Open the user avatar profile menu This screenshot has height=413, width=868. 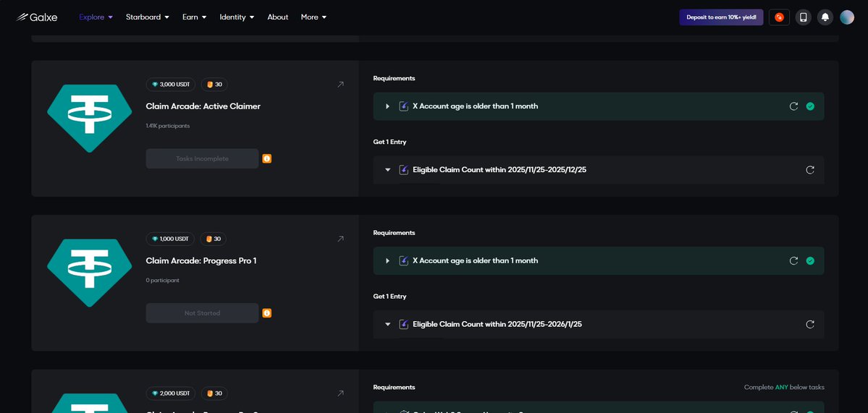(847, 17)
